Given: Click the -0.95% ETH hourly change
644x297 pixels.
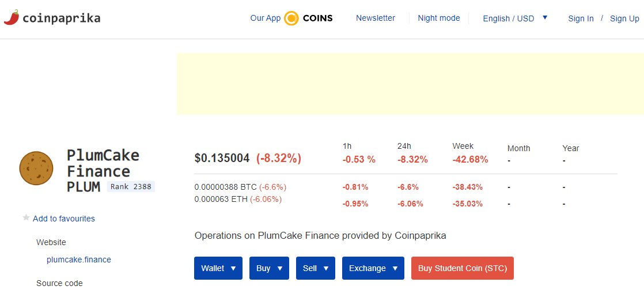Looking at the screenshot, I should pyautogui.click(x=355, y=204).
